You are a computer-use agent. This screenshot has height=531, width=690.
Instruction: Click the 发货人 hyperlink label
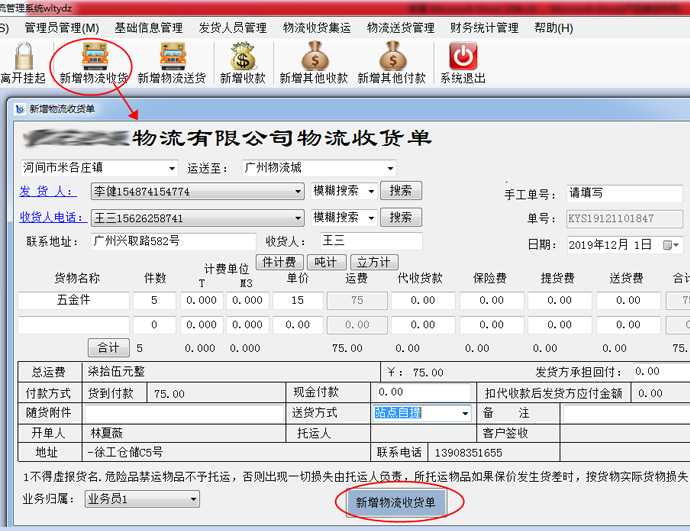(46, 191)
